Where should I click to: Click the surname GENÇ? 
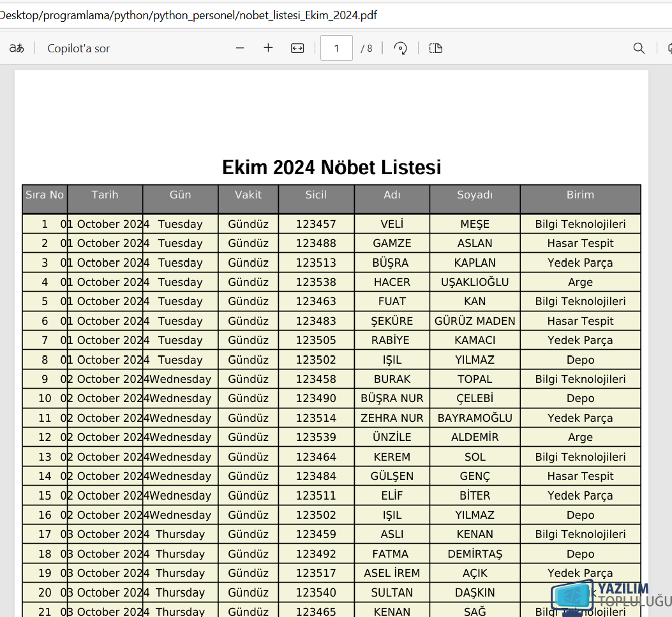pos(475,476)
